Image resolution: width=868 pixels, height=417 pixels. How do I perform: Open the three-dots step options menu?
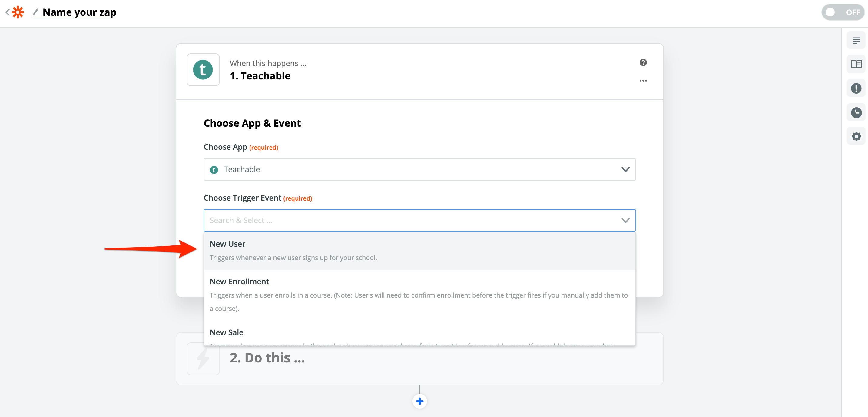[643, 81]
